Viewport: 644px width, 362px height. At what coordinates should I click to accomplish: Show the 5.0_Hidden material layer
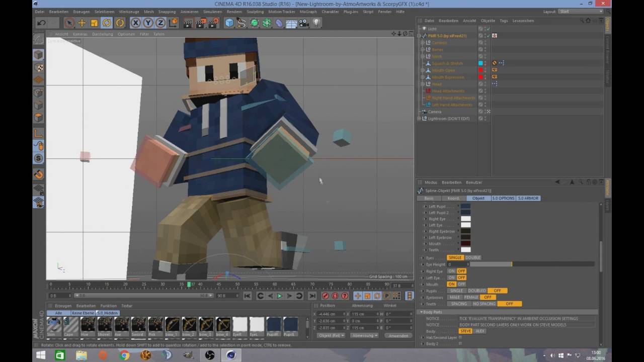107,313
